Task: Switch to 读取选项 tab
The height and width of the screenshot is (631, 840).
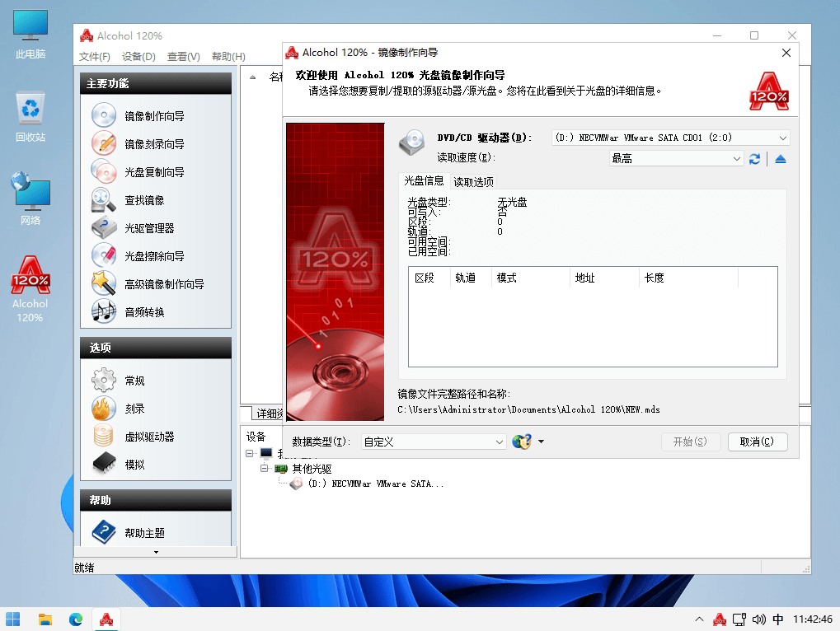Action: click(473, 182)
